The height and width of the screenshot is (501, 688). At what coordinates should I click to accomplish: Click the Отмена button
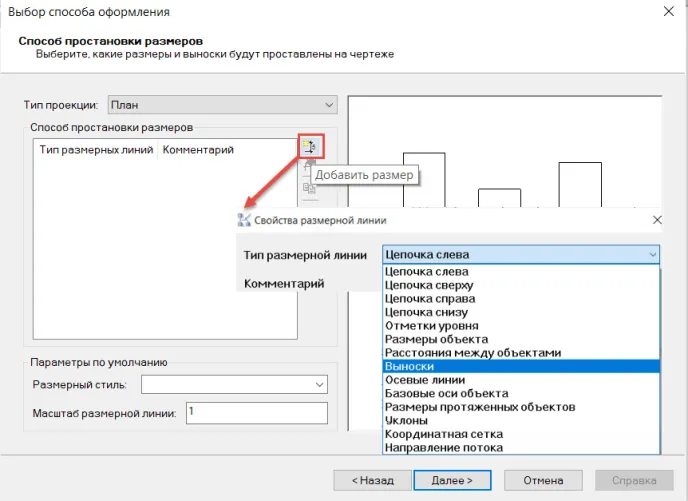[x=541, y=480]
